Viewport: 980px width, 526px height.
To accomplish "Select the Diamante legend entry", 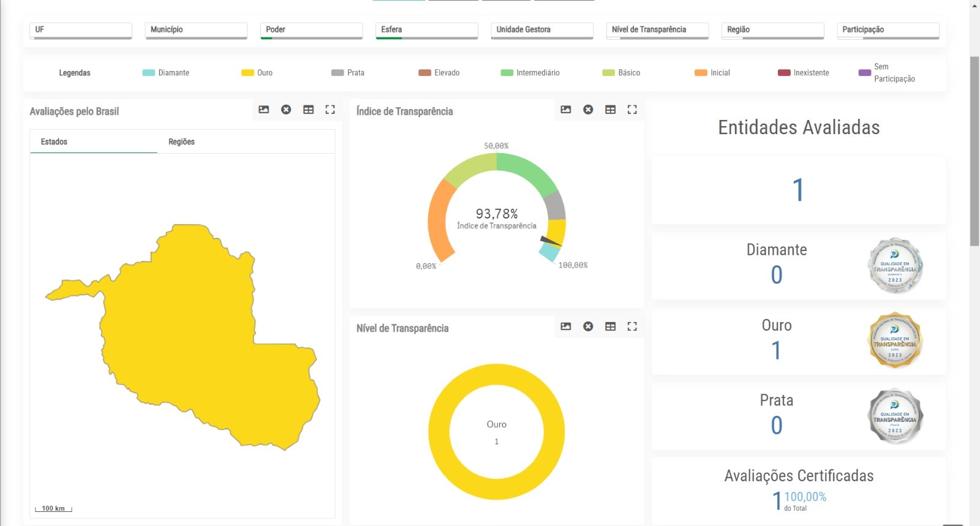I will pyautogui.click(x=166, y=73).
